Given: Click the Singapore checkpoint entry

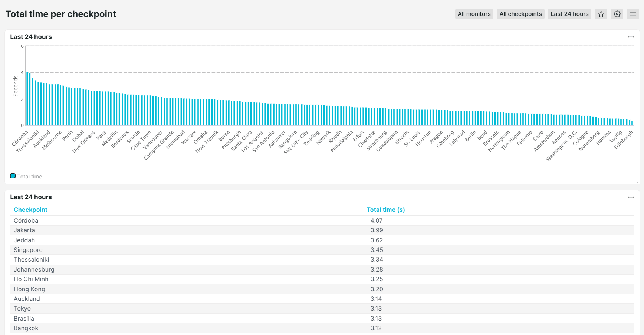Looking at the screenshot, I should point(148,250).
